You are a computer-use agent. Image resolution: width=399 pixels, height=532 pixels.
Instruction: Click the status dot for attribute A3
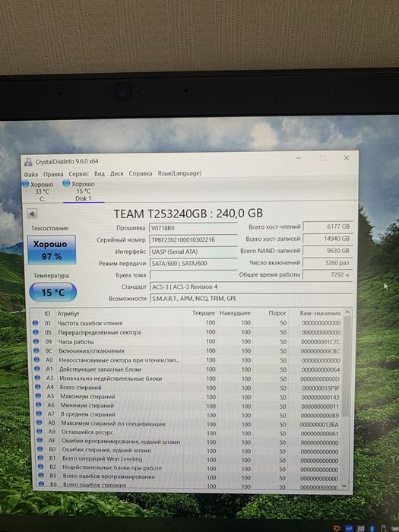click(x=37, y=378)
